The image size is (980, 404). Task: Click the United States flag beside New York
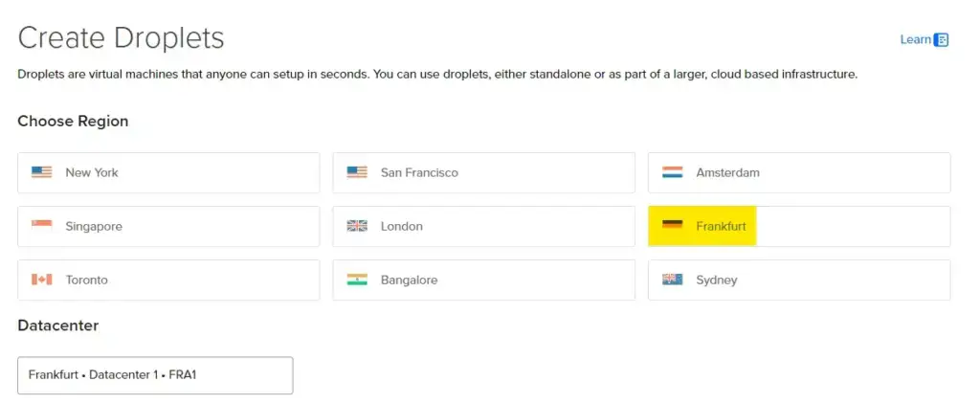41,172
